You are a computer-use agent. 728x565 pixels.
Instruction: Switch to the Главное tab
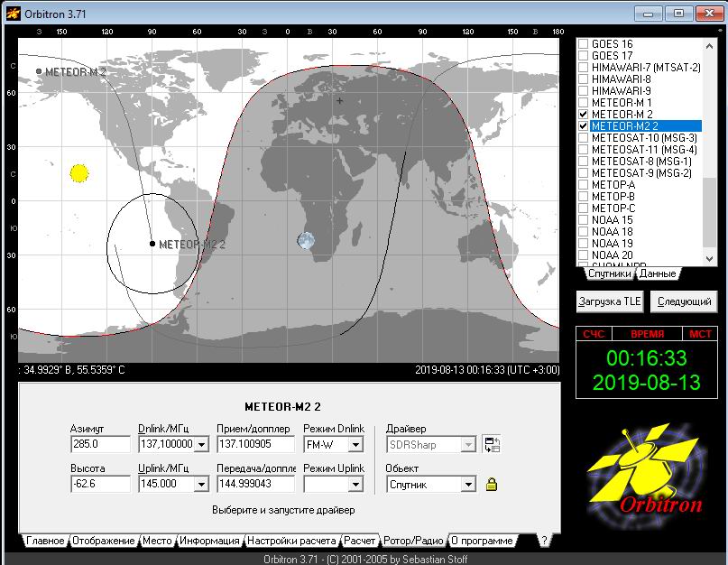coord(45,541)
